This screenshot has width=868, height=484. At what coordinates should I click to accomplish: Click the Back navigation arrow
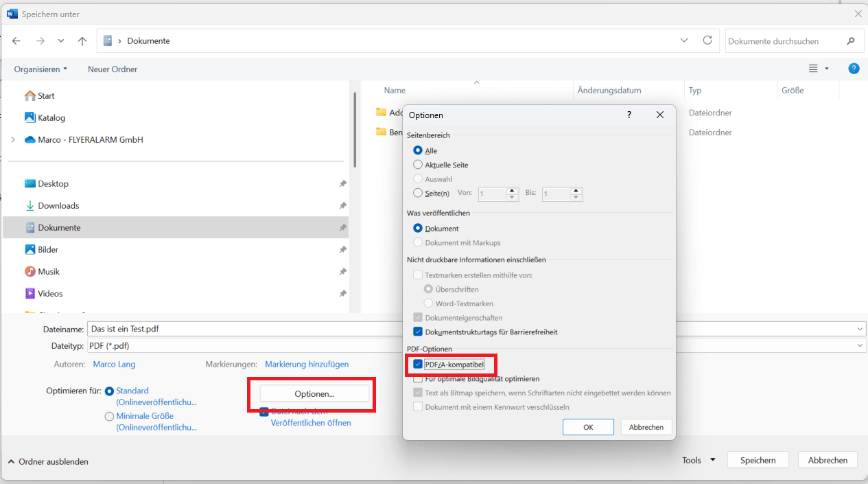point(16,41)
